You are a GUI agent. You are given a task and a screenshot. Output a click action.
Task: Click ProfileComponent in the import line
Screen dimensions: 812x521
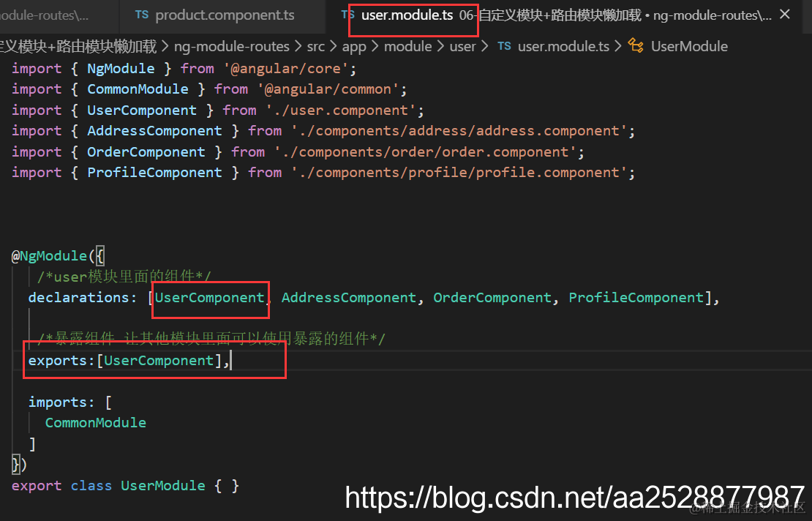tap(154, 173)
